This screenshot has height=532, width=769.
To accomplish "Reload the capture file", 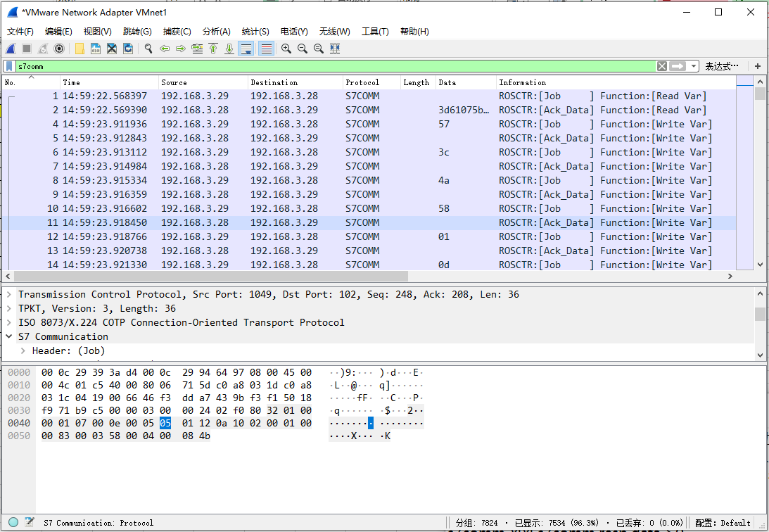I will [128, 49].
